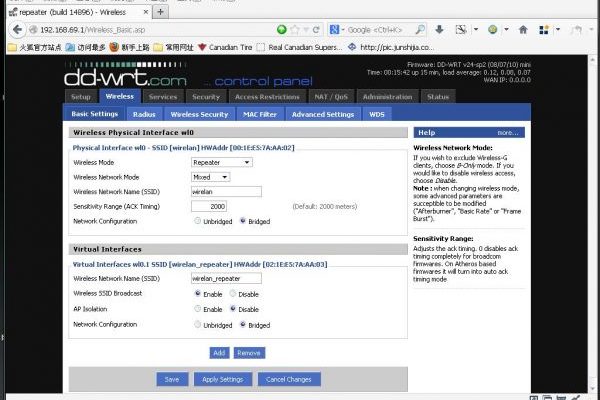Open the downloads arrow icon
This screenshot has width=600, height=400.
tap(439, 29)
